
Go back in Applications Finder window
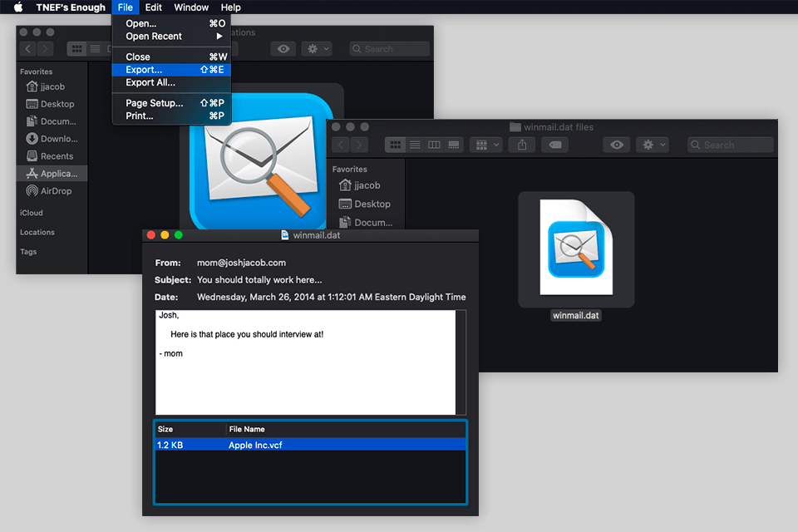click(28, 49)
